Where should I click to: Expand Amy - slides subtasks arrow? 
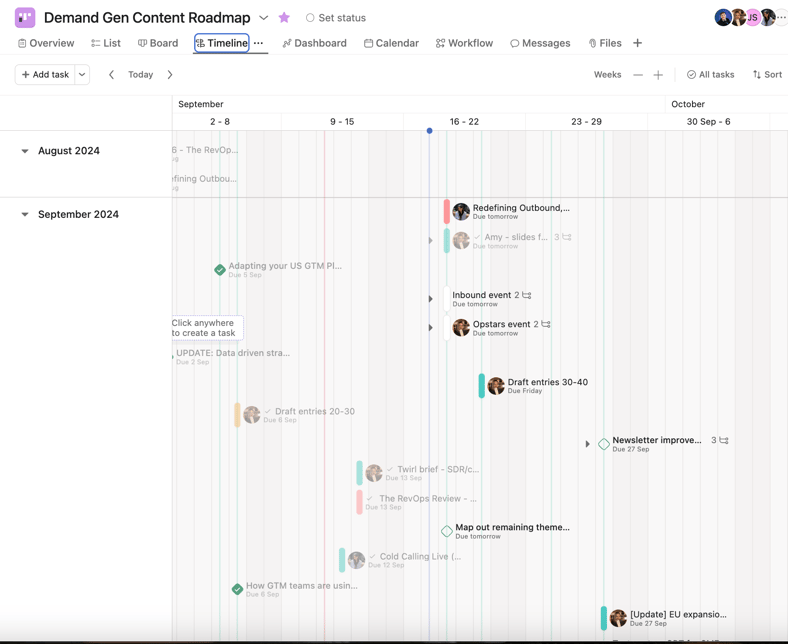(x=430, y=240)
